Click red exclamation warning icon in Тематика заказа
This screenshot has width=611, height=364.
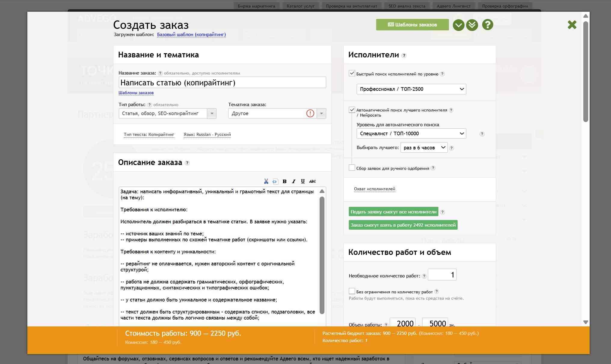[x=310, y=113]
